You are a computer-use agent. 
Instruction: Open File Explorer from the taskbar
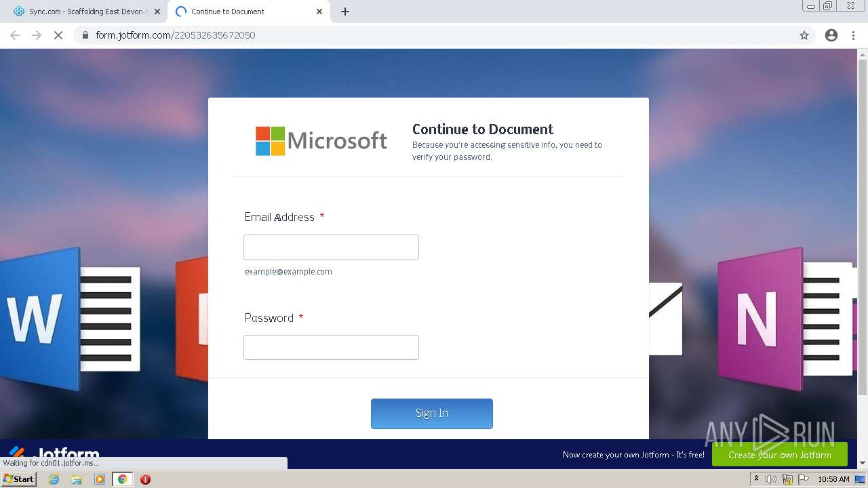[77, 479]
